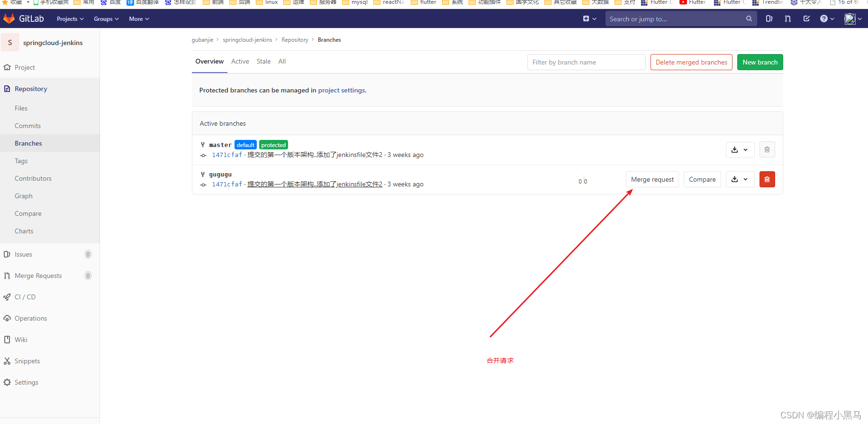This screenshot has width=868, height=424.
Task: Click the Merge Requests sidebar icon
Action: 7,276
